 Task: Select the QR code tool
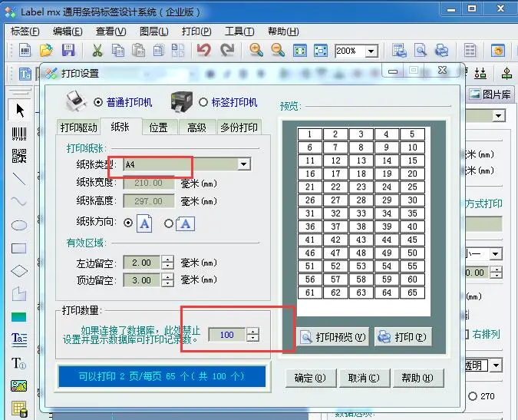(19, 156)
